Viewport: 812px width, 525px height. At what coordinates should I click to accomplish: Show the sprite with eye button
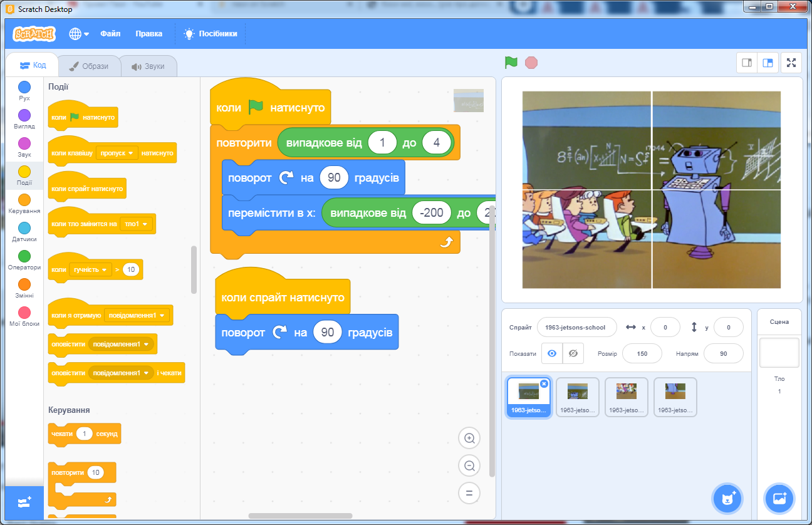[552, 353]
